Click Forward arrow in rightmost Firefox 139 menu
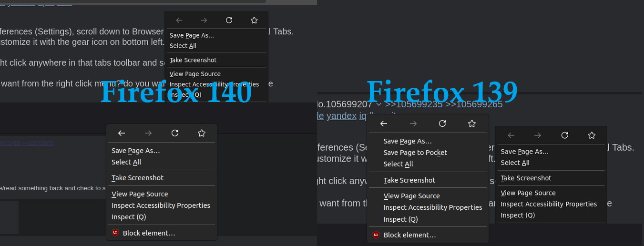The image size is (644, 246). [538, 135]
